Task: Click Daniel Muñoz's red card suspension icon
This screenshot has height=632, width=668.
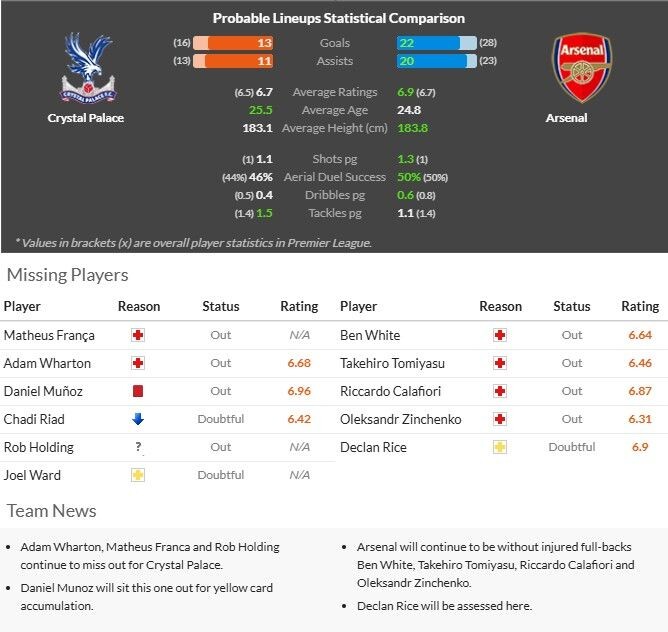Action: [x=138, y=391]
